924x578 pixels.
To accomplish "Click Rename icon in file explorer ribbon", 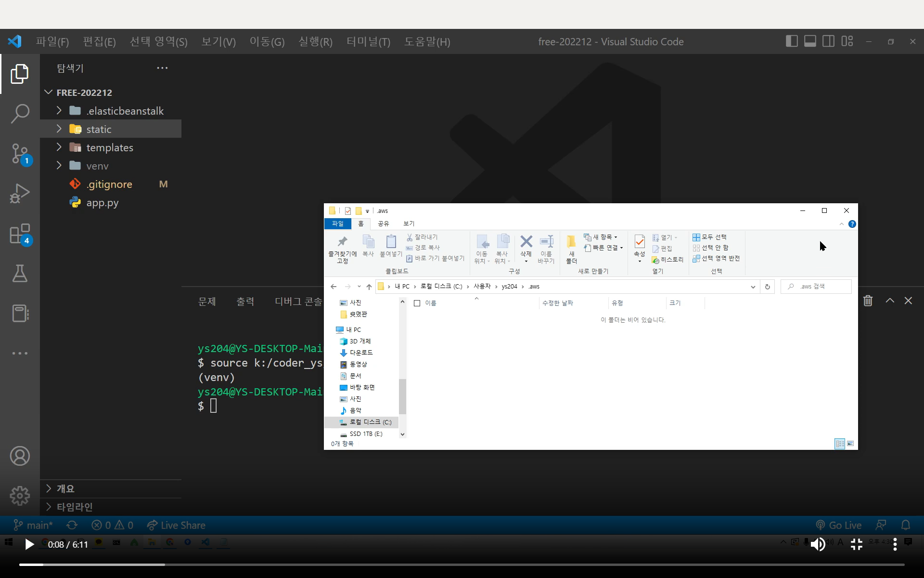I will pos(546,250).
